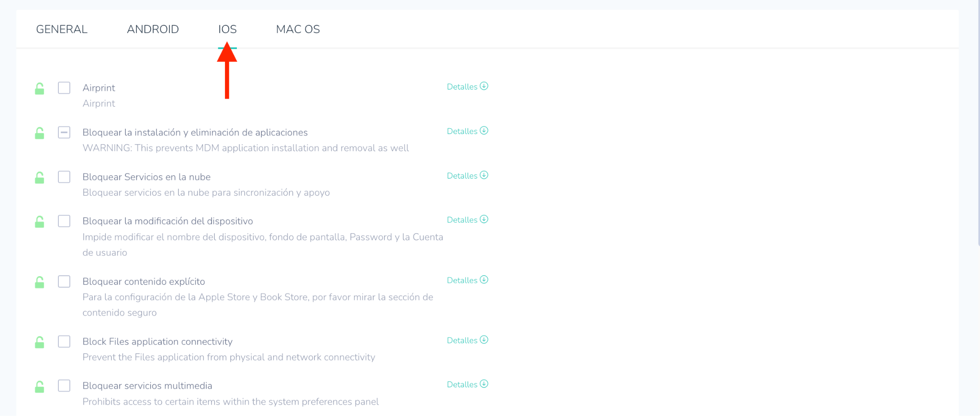Click Detalles link for Bloquear contenido explícito
Screen dimensions: 980x416
point(462,280)
